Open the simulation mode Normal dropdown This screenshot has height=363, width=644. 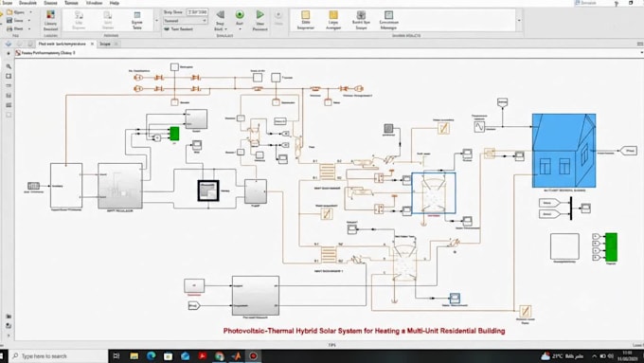[186, 21]
